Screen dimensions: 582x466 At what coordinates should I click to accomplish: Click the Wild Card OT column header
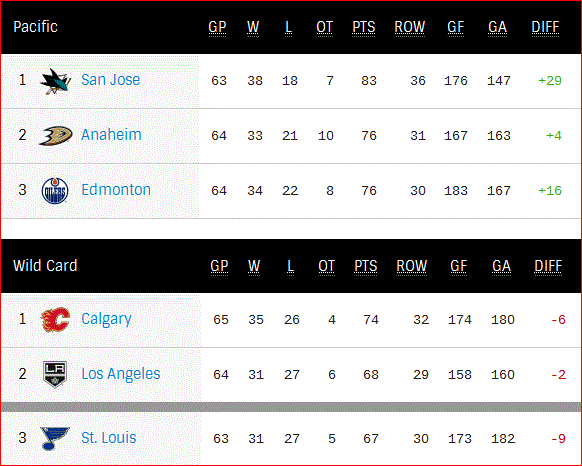point(326,266)
